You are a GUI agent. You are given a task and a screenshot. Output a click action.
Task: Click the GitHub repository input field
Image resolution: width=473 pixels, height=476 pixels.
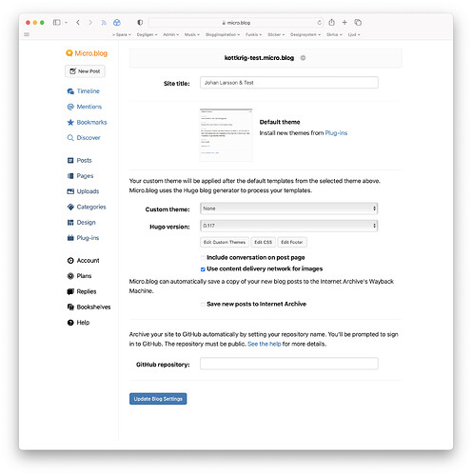click(x=289, y=364)
